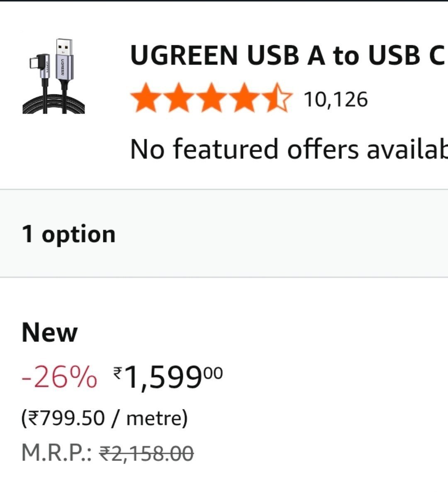The width and height of the screenshot is (448, 492).
Task: Click the New condition label
Action: click(x=49, y=332)
